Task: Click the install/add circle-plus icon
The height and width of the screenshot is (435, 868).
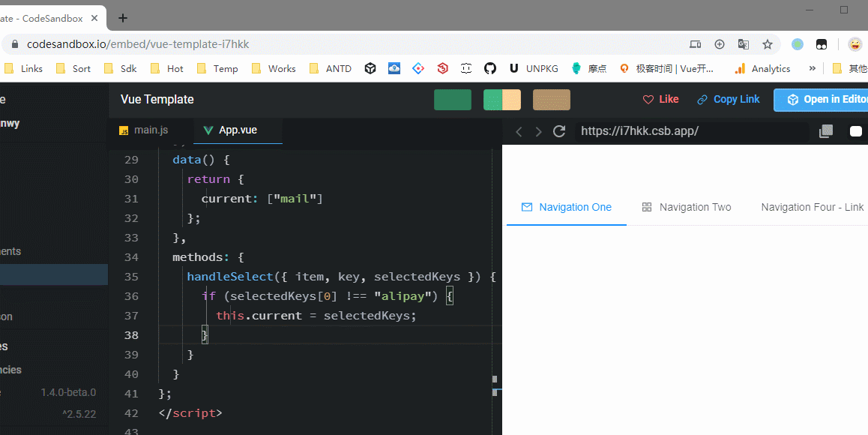Action: (719, 44)
